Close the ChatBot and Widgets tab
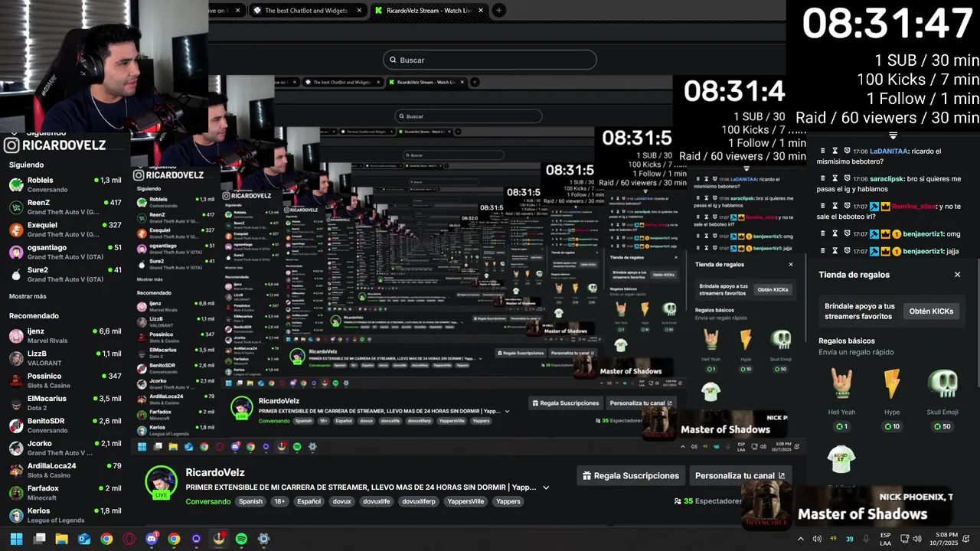Screen dimensions: 980x551 coord(359,11)
